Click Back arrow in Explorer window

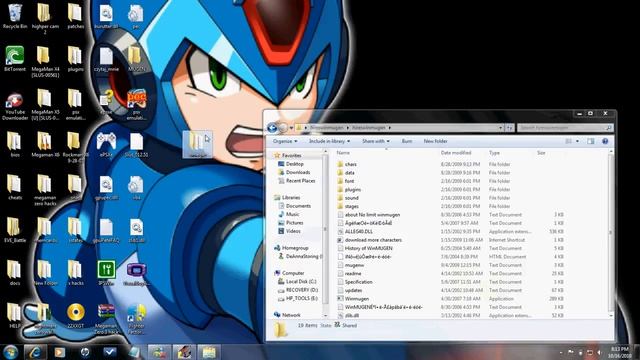[272, 128]
